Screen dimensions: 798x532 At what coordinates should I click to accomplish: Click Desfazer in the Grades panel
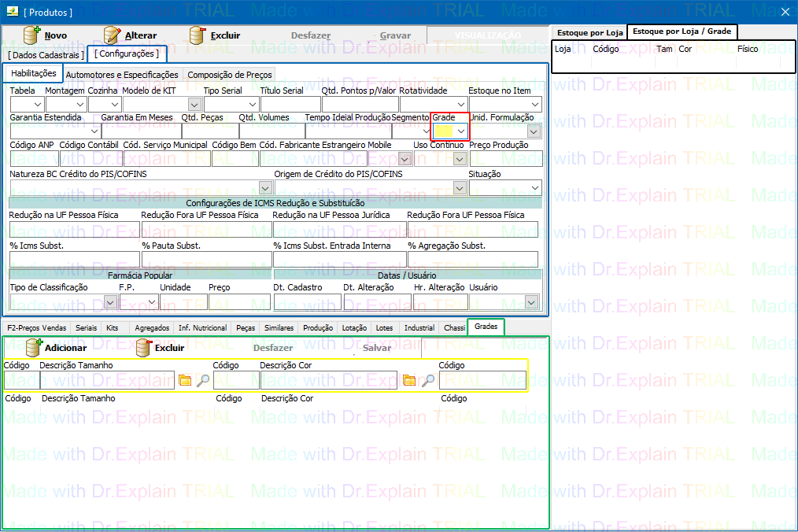(x=273, y=348)
